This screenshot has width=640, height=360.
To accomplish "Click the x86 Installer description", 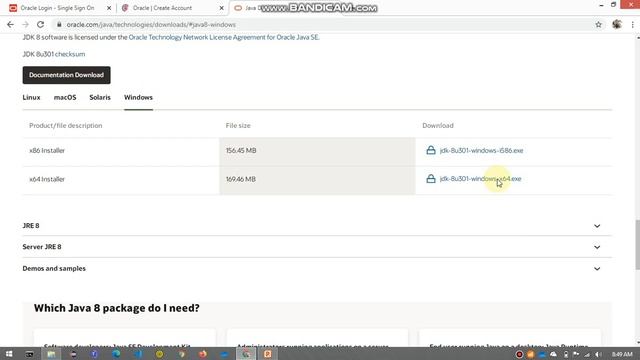I will click(47, 150).
